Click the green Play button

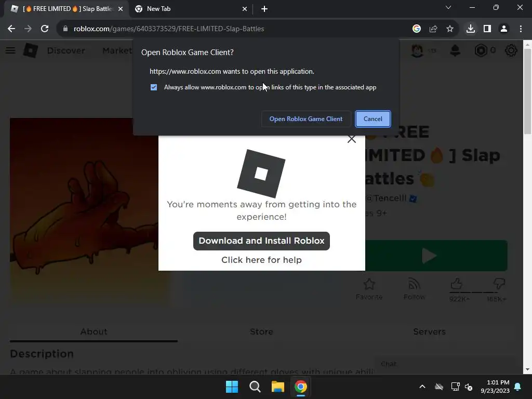(436, 256)
